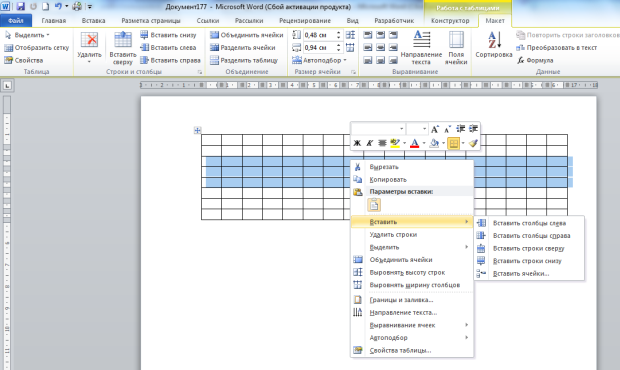
Task: Click grow font icon in mini toolbar
Action: click(x=435, y=129)
